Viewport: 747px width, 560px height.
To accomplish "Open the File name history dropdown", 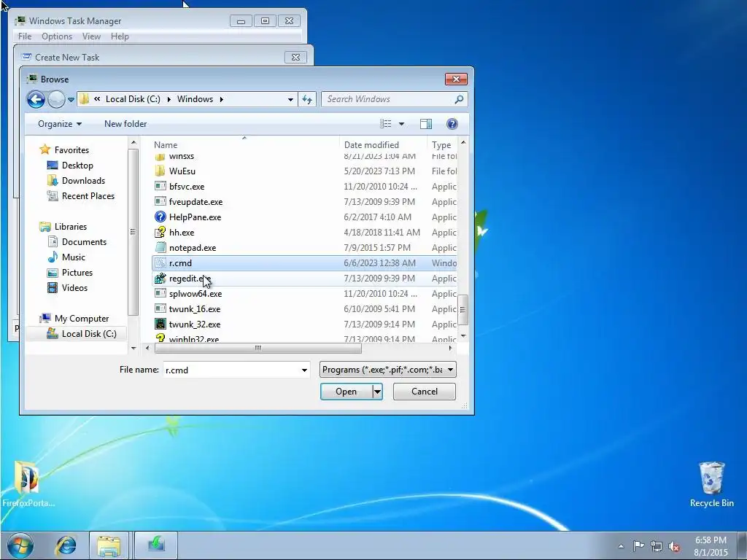I will pos(304,370).
